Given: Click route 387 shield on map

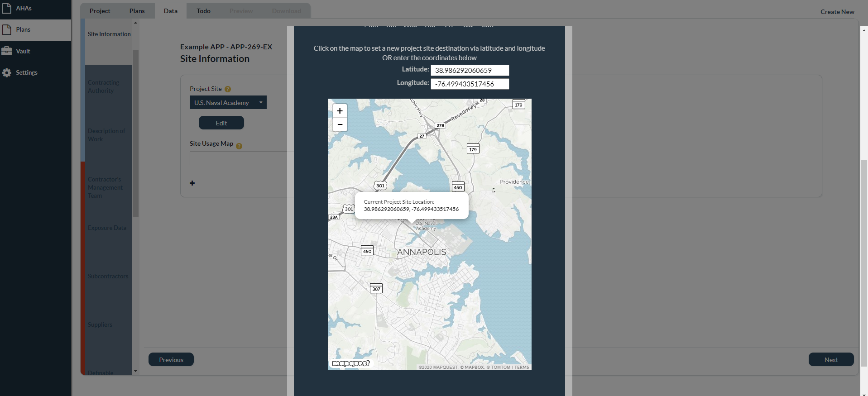Looking at the screenshot, I should pyautogui.click(x=376, y=289).
